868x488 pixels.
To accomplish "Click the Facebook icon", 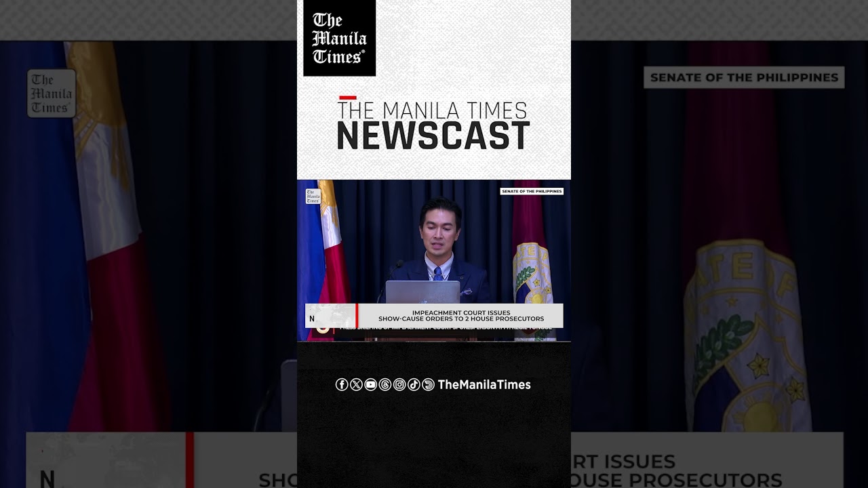I will 342,385.
